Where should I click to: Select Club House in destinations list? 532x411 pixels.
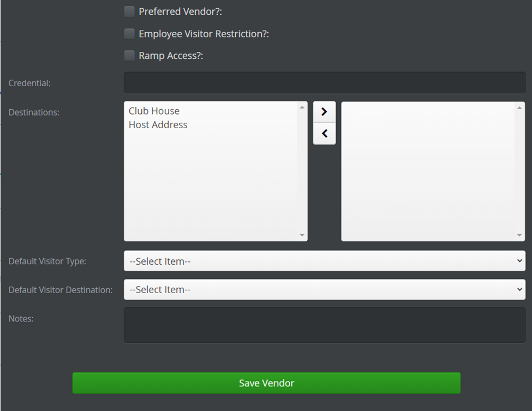click(x=154, y=111)
